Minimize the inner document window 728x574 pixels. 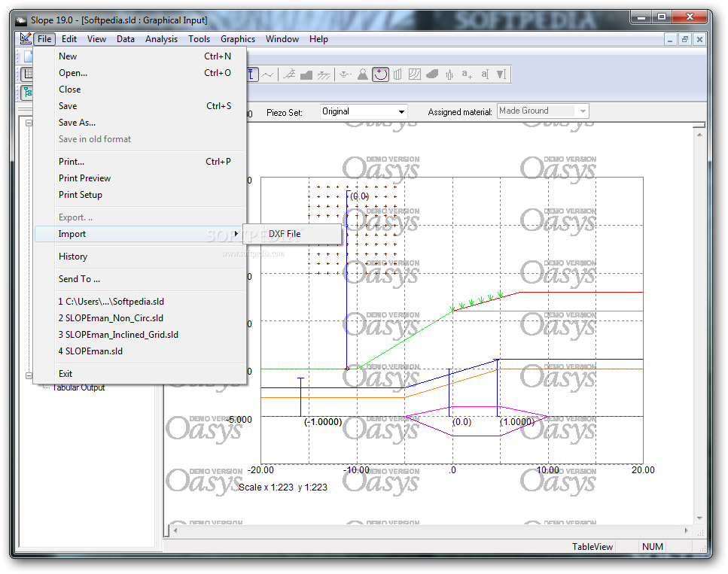coord(669,39)
